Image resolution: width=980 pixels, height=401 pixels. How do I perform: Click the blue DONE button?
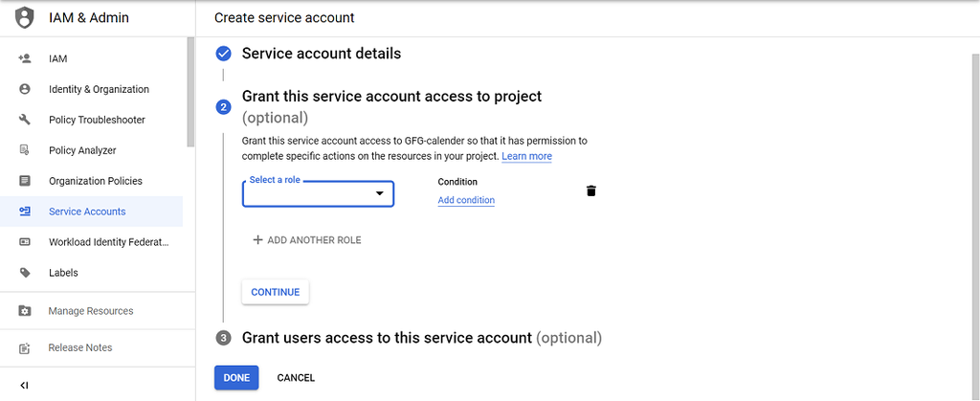tap(236, 378)
